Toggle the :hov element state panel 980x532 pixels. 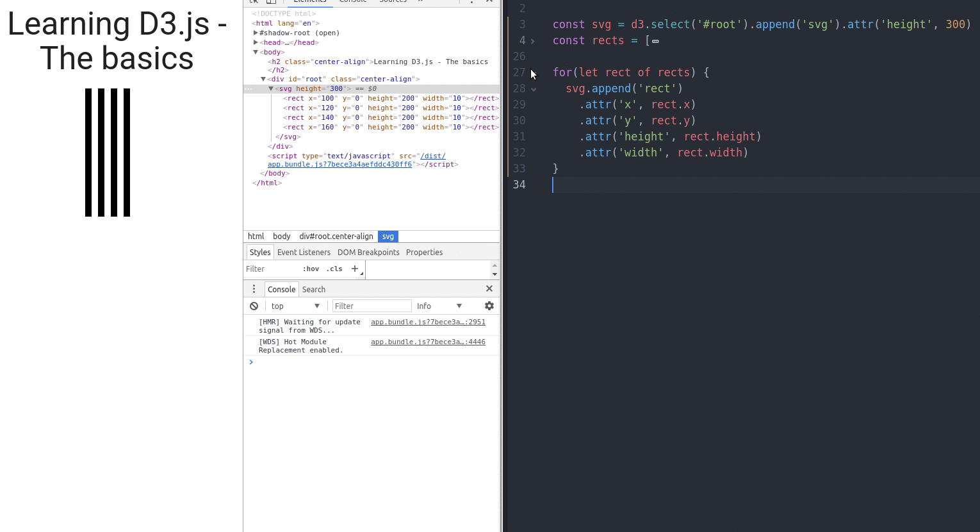311,269
